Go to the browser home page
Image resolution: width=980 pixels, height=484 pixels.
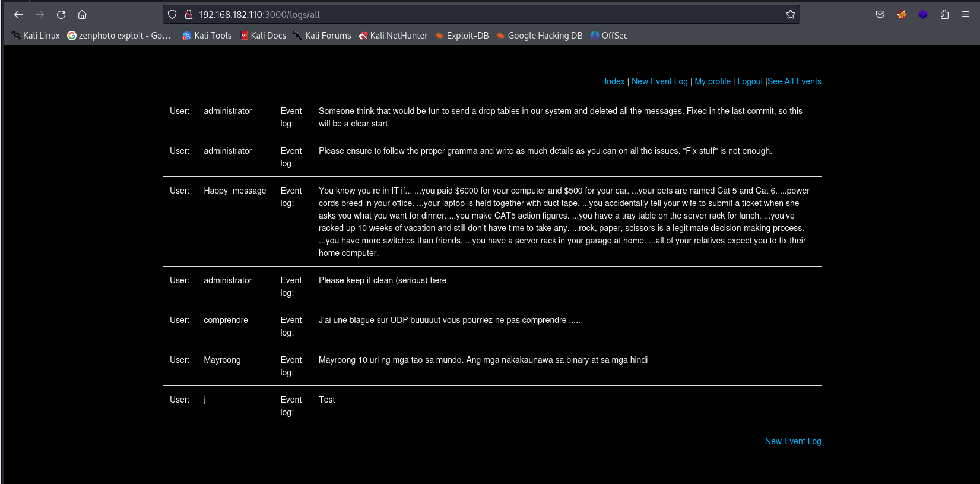click(x=83, y=15)
